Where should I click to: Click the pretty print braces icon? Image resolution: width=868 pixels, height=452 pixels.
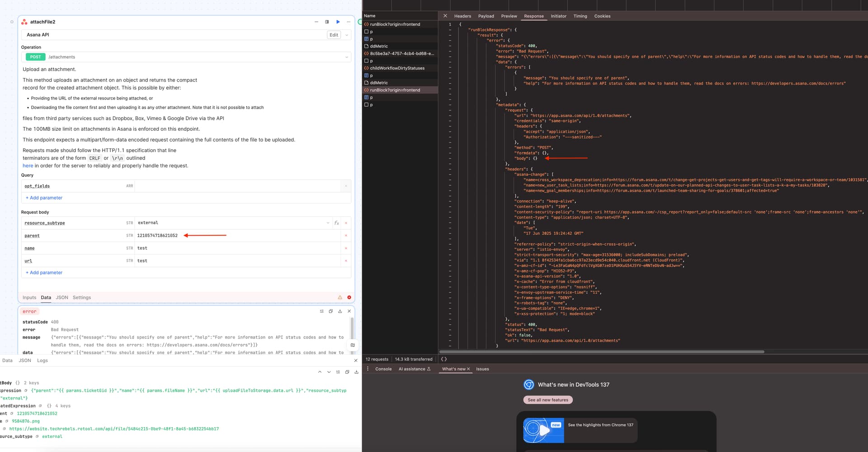click(x=444, y=359)
